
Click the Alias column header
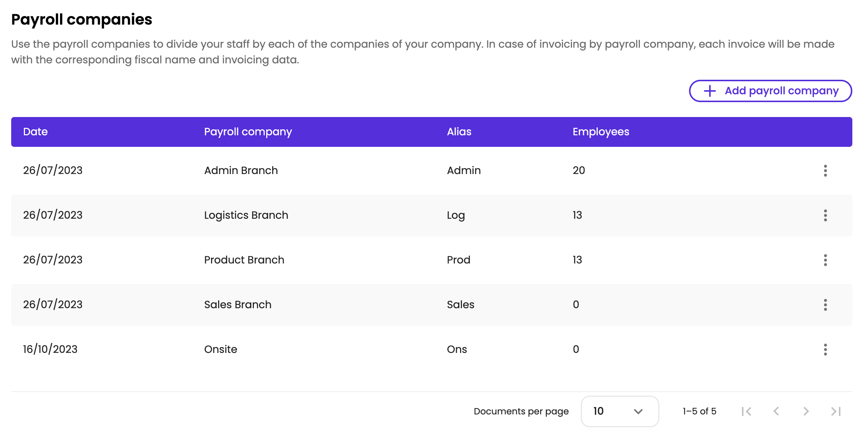tap(459, 132)
